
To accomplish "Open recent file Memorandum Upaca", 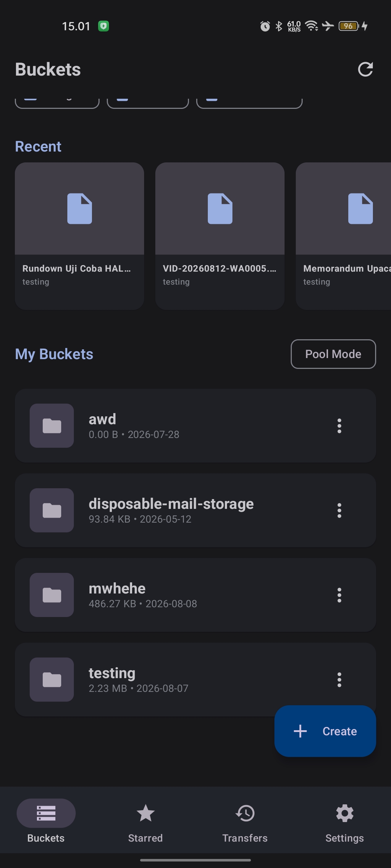I will click(x=343, y=236).
